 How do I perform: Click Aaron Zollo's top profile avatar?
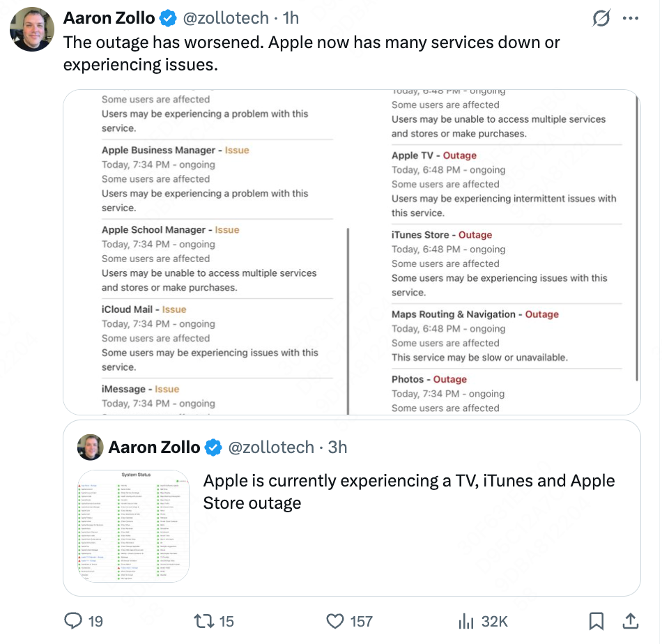pyautogui.click(x=32, y=29)
